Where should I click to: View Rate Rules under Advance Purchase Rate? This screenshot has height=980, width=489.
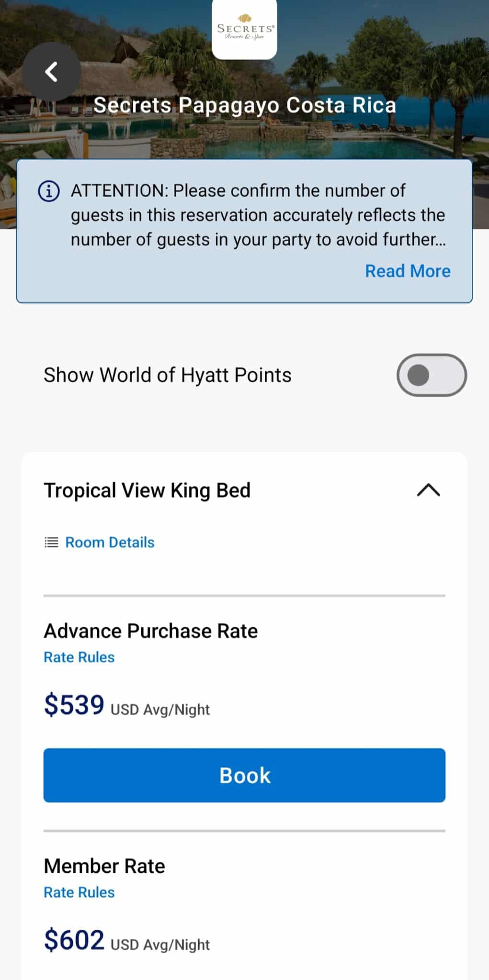point(79,657)
